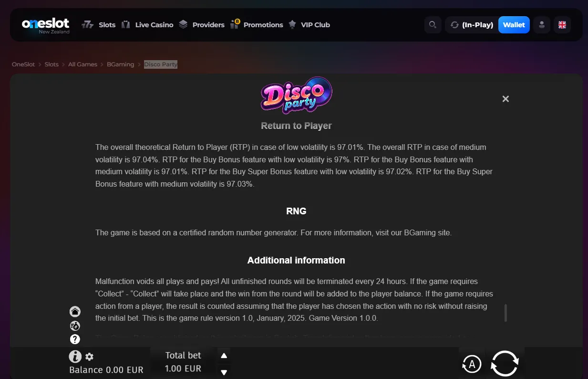Go to the Providers menu item

tap(202, 25)
